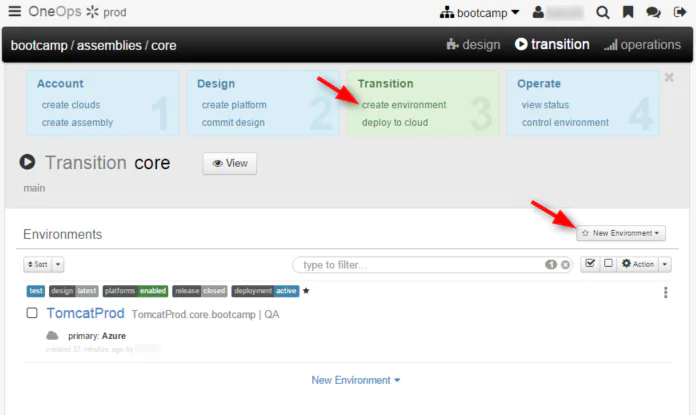Toggle the favorite star beside deployment active

[x=306, y=291]
